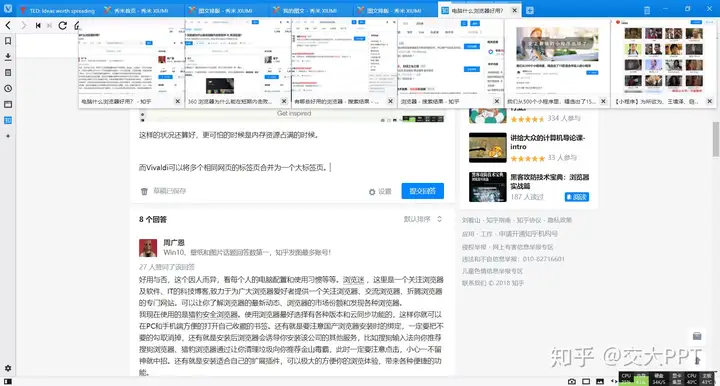The width and height of the screenshot is (720, 386).
Task: Open a new tab with plus button
Action: [x=529, y=10]
